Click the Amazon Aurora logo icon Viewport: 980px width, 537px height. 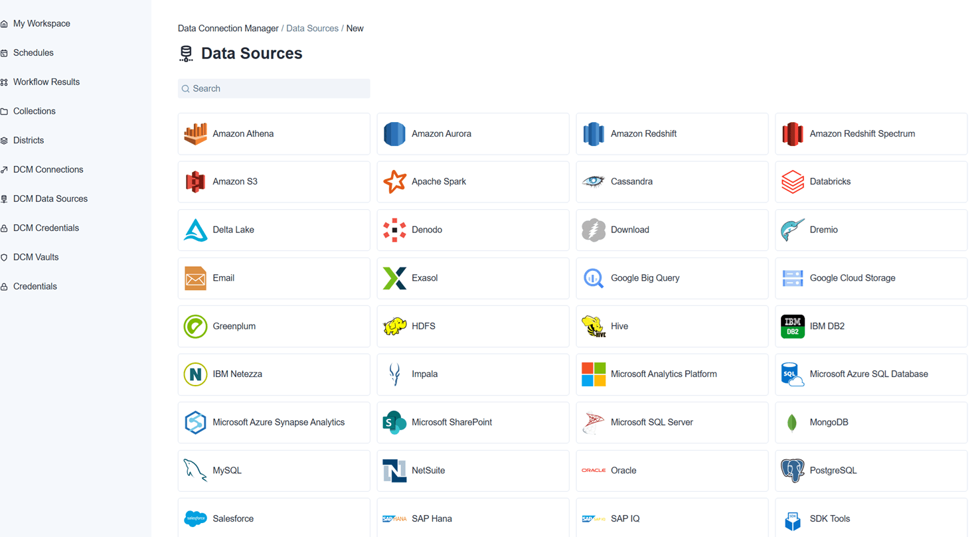point(394,134)
